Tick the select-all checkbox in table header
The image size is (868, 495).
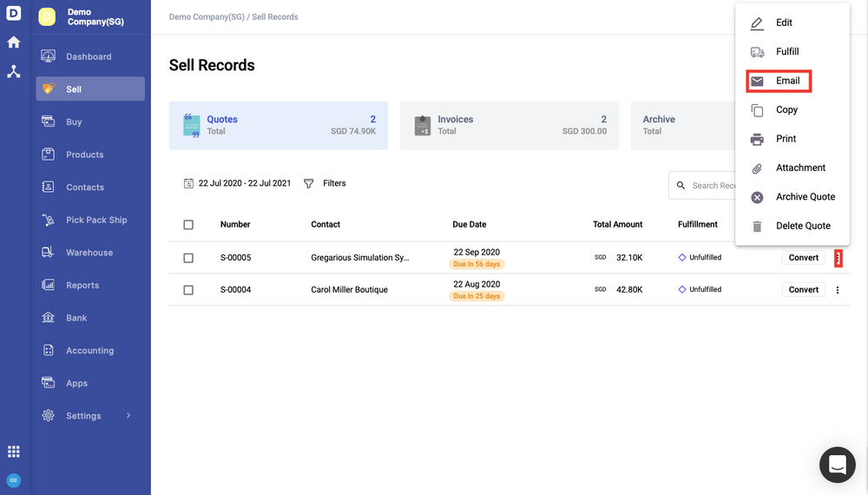188,225
